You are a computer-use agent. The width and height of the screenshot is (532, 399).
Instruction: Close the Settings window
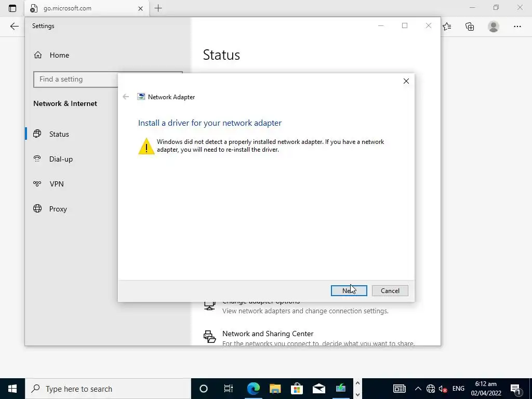pyautogui.click(x=429, y=26)
